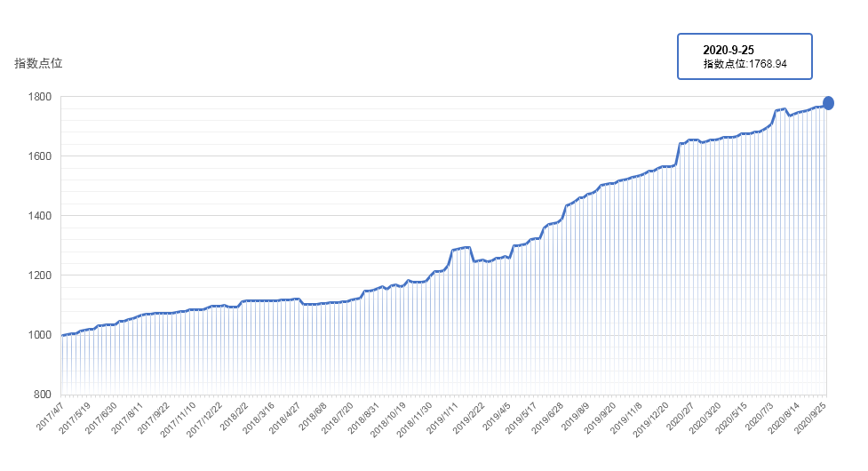This screenshot has width=868, height=471.
Task: Select x-axis date label 2019/6/28
Action: pos(547,418)
